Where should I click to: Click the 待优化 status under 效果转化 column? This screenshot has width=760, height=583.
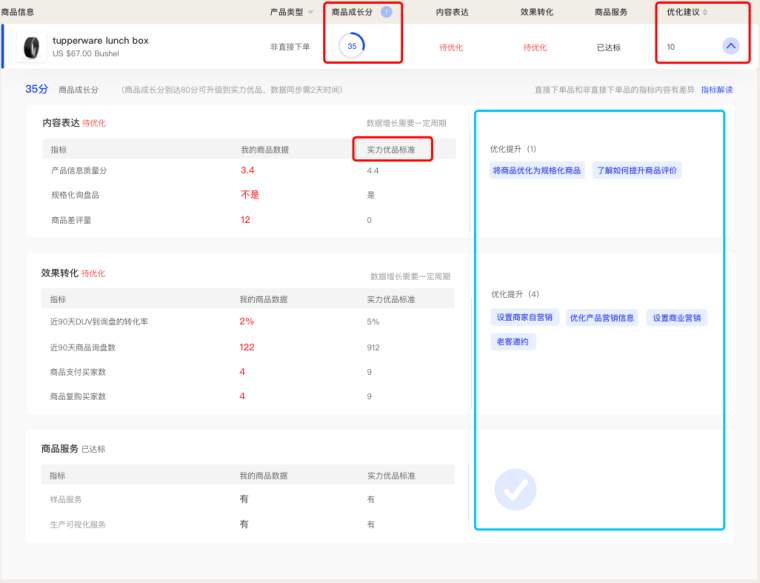pos(534,47)
